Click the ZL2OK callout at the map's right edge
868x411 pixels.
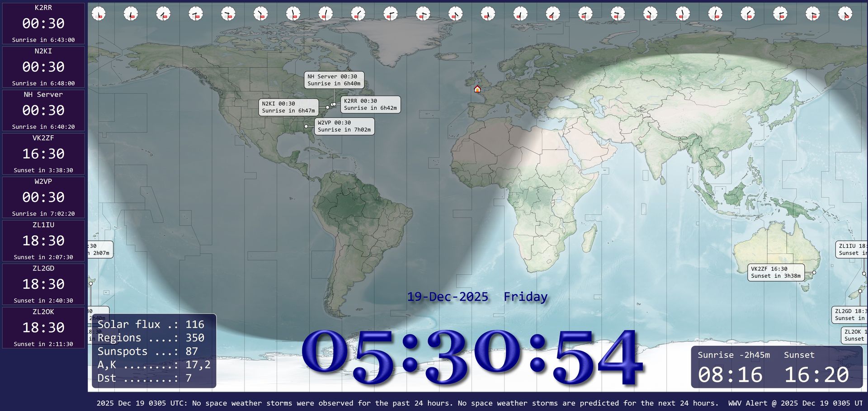click(x=854, y=335)
